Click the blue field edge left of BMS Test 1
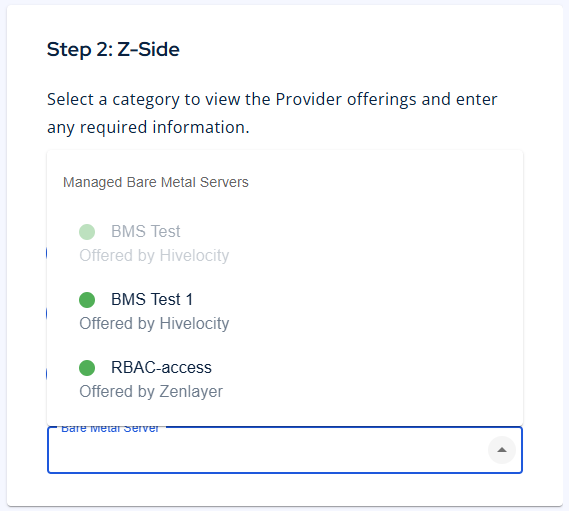The image size is (569, 511). coord(47,313)
